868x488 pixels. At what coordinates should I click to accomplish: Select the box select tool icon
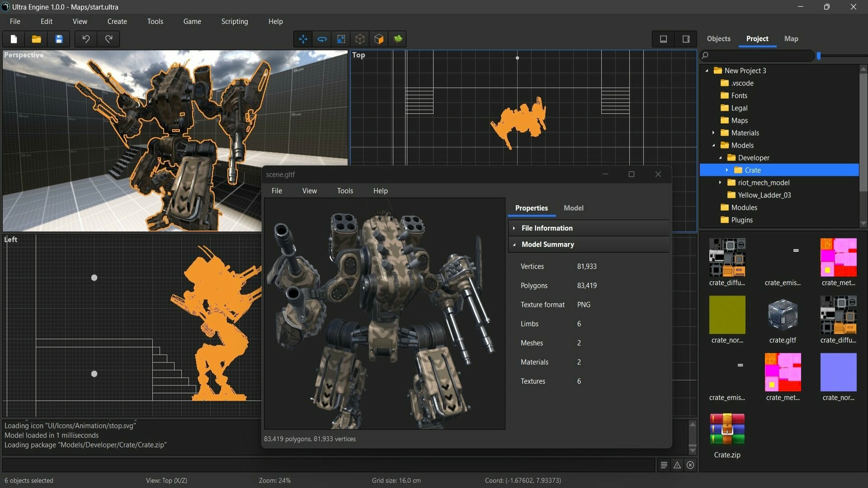340,39
